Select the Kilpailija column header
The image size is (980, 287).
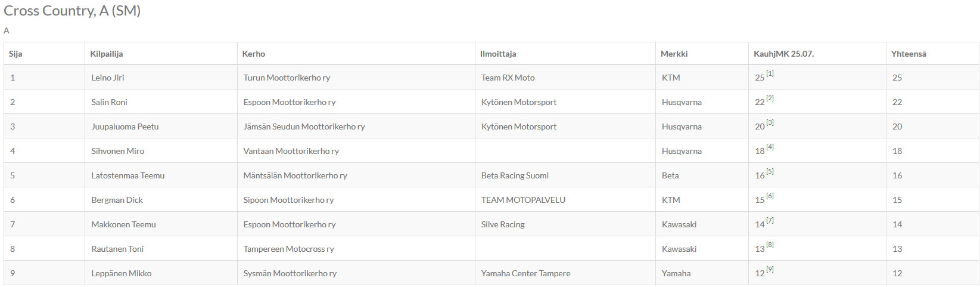[107, 54]
